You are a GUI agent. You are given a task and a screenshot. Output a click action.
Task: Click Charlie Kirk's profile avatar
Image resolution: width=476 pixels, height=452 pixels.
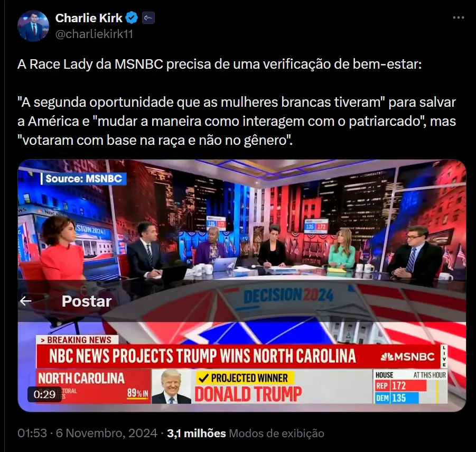[x=33, y=26]
